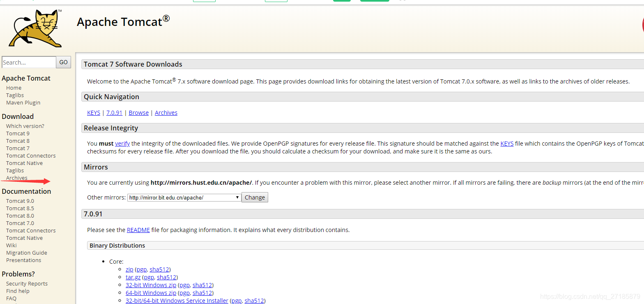Click the Tomcat 7 Software Downloads heading
This screenshot has height=304, width=644.
(x=133, y=64)
